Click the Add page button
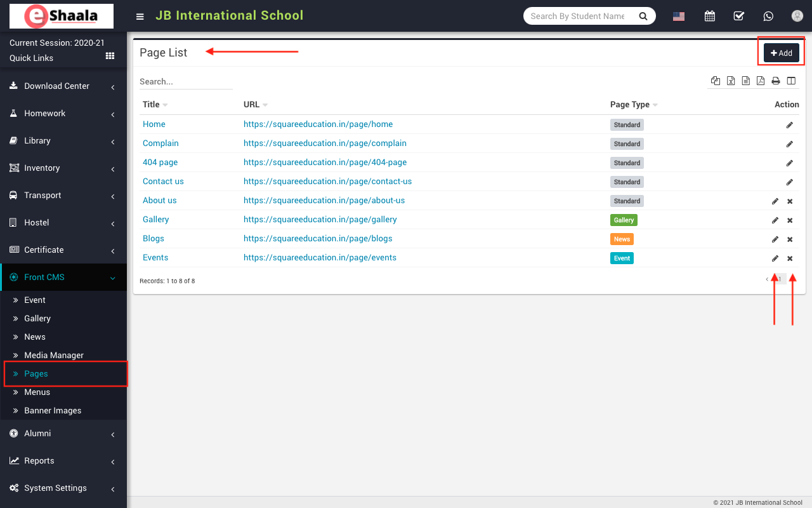 click(x=781, y=53)
